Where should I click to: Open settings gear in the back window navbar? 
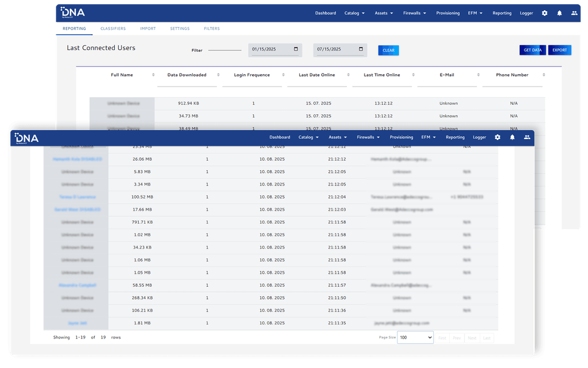[x=544, y=13]
